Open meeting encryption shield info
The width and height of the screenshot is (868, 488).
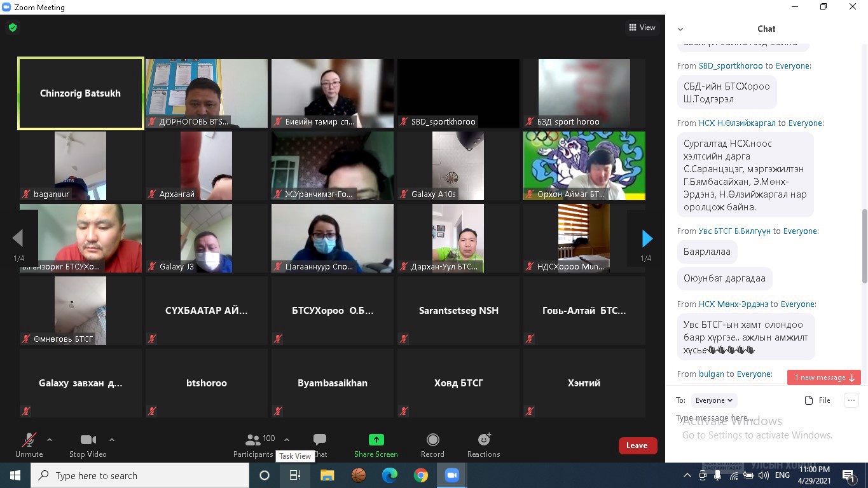pyautogui.click(x=13, y=27)
